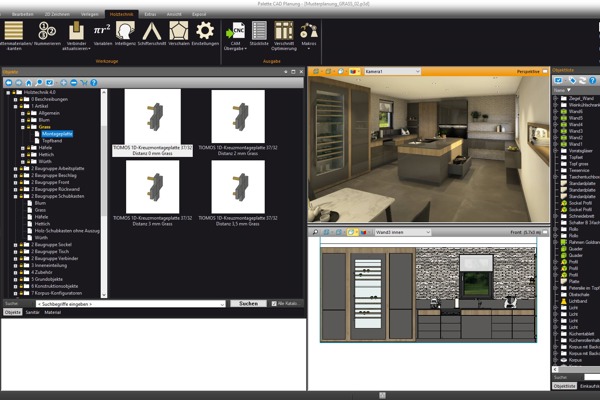Click the Stückliste icon
This screenshot has height=400, width=600.
(x=259, y=31)
